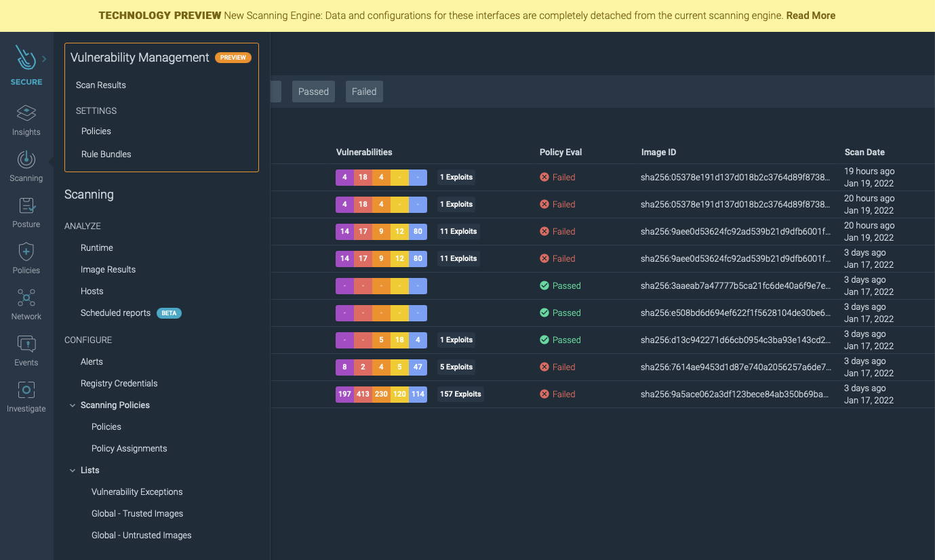935x560 pixels.
Task: Click the BETA badge beside Scheduled reports
Action: (x=170, y=313)
